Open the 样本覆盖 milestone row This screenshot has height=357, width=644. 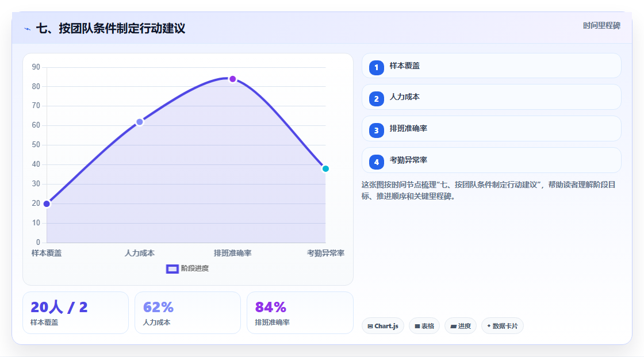[x=491, y=66]
